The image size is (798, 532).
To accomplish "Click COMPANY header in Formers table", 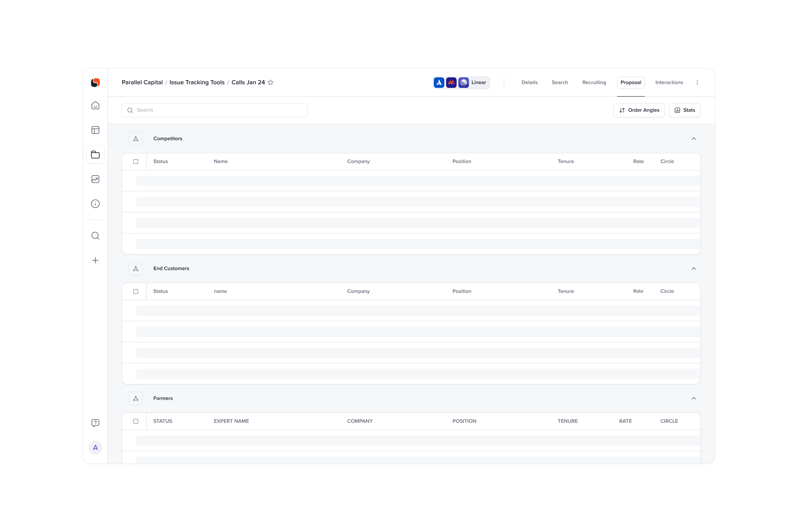I will [360, 421].
